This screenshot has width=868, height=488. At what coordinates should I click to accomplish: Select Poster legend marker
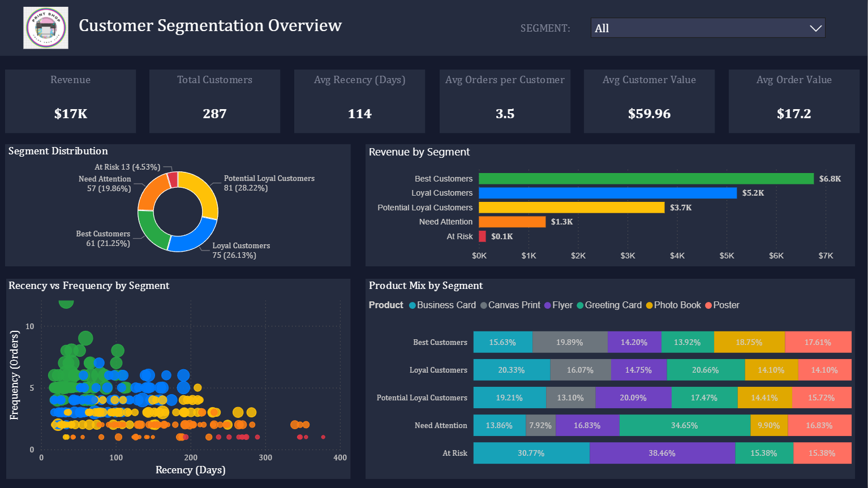(x=708, y=305)
